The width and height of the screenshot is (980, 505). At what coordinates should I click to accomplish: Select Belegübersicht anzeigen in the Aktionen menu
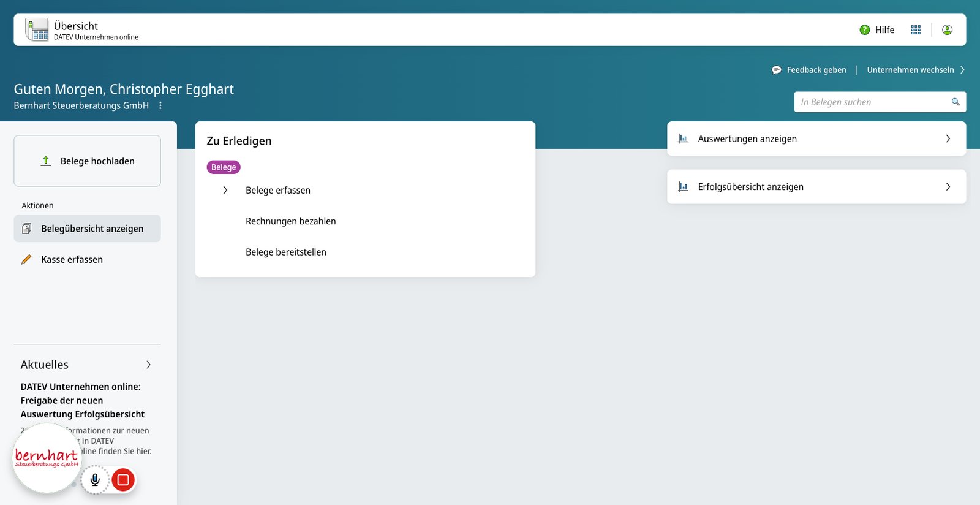point(87,229)
